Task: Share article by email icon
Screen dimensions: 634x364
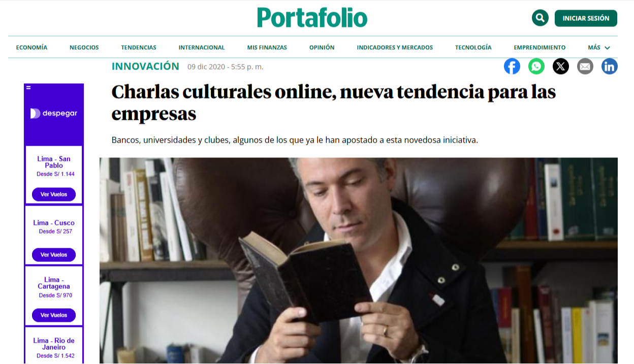Action: coord(585,66)
